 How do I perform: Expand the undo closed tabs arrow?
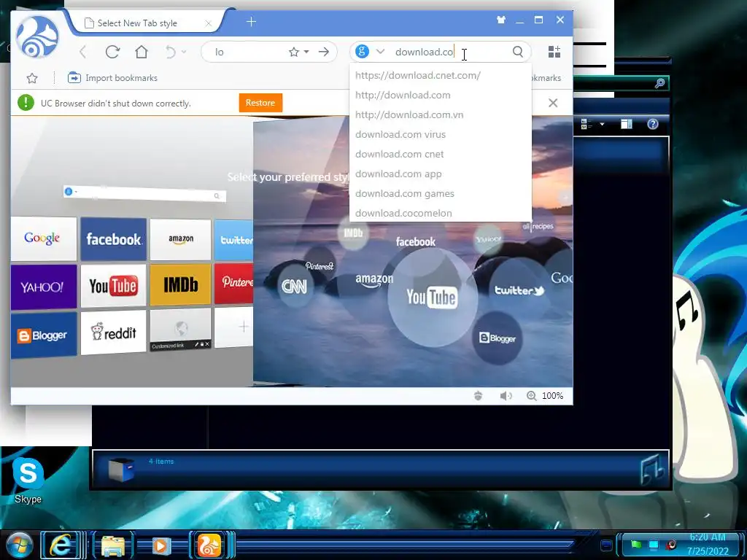coord(184,52)
